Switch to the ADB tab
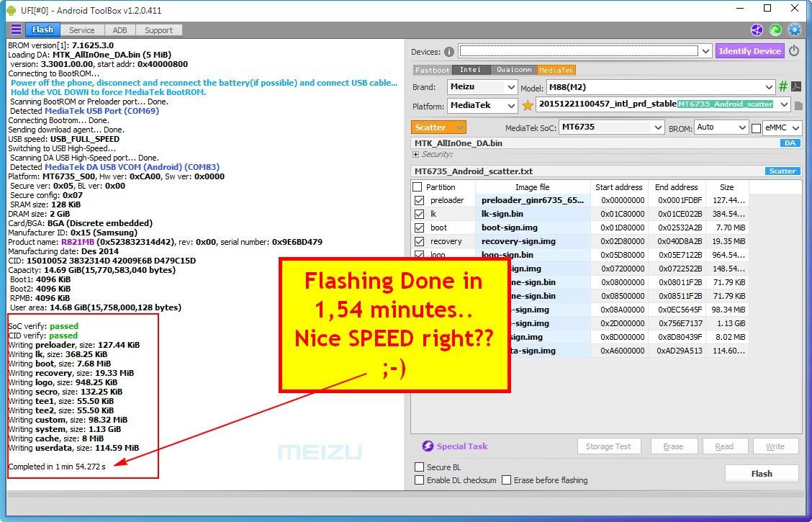Viewport: 812px width, 522px height. [119, 30]
